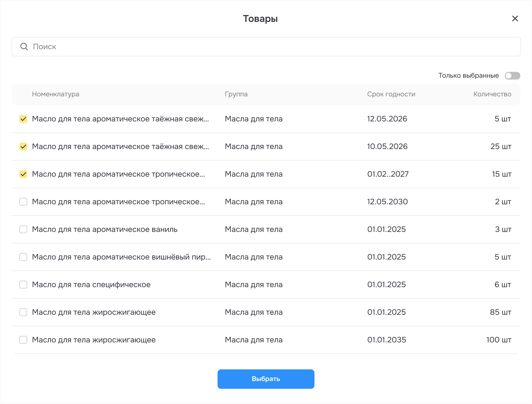Focus the Поиск search field
Viewport: 532px width, 404px height.
[x=266, y=47]
